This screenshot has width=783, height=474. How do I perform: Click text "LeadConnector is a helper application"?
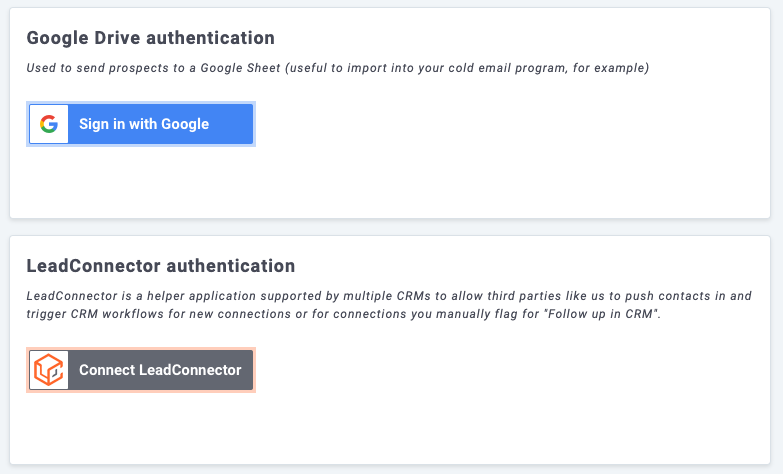(x=141, y=296)
